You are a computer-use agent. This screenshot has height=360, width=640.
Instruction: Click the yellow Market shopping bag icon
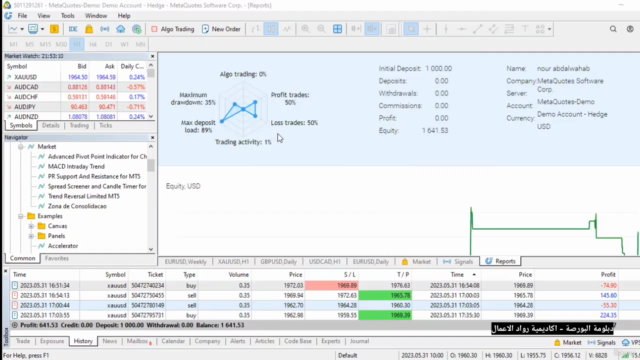(89, 29)
